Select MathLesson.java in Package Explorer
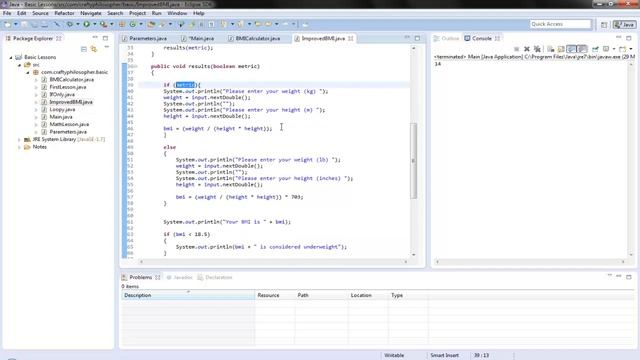The height and width of the screenshot is (360, 640). 69,124
